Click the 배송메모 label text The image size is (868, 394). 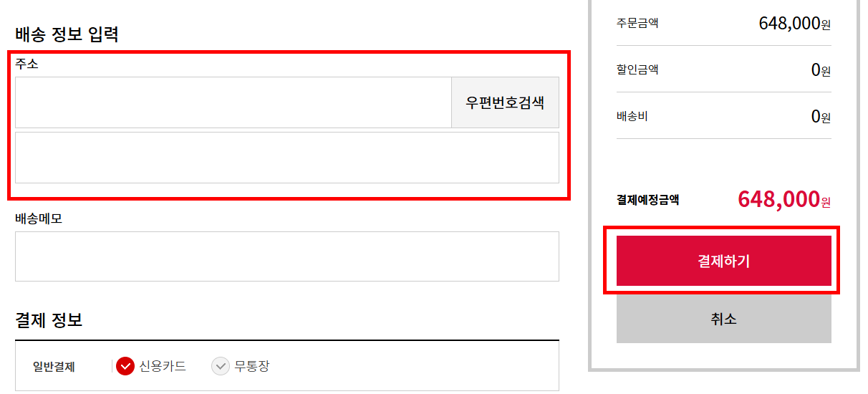click(39, 218)
